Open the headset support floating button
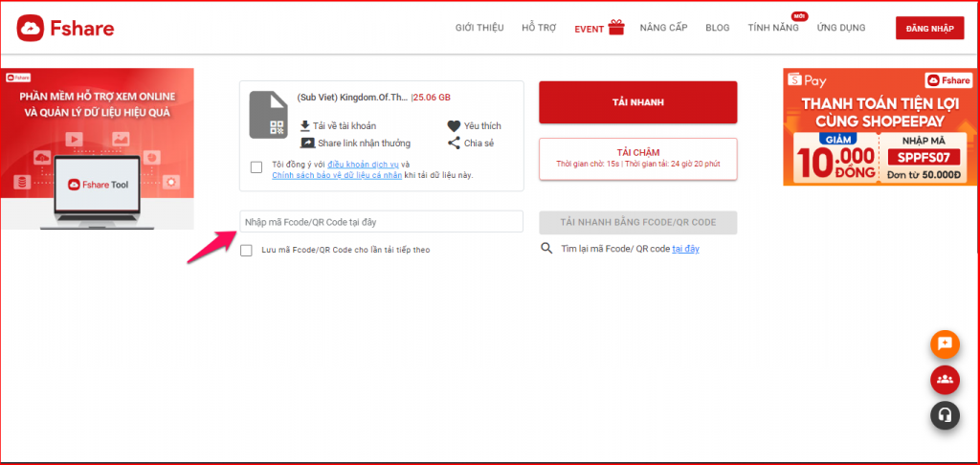This screenshot has width=980, height=465. [x=945, y=414]
